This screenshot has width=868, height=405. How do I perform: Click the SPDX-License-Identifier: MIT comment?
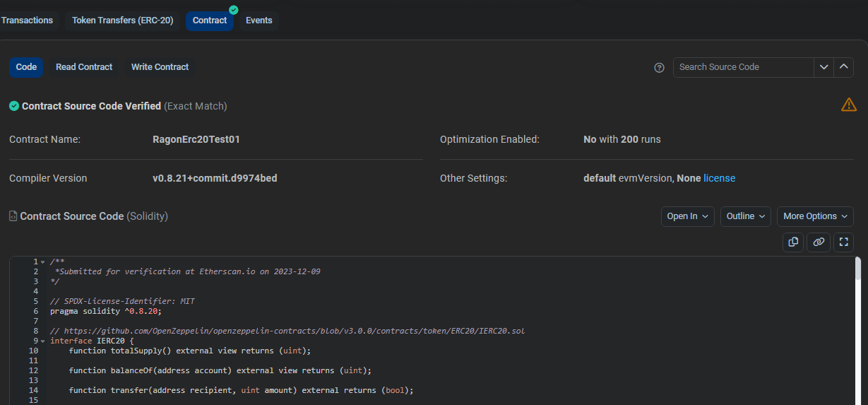click(122, 301)
